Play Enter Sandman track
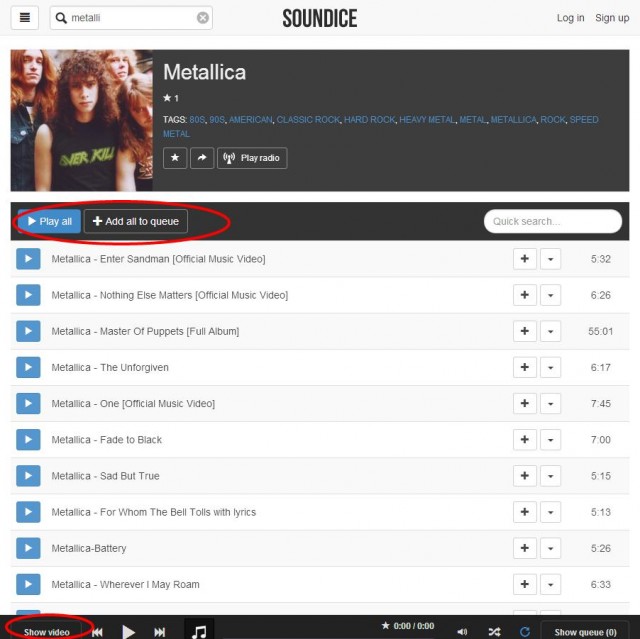The image size is (640, 639). pyautogui.click(x=28, y=259)
